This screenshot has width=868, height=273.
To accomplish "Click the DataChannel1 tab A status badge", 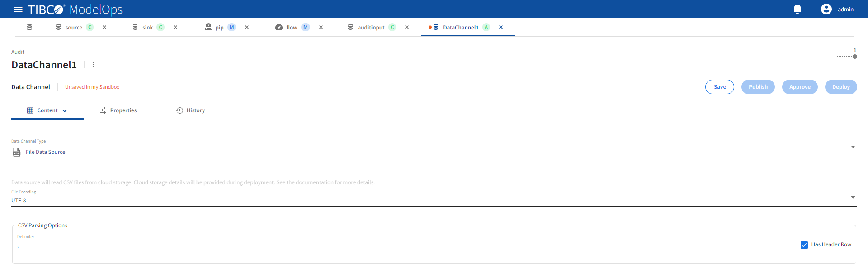I will [x=486, y=27].
